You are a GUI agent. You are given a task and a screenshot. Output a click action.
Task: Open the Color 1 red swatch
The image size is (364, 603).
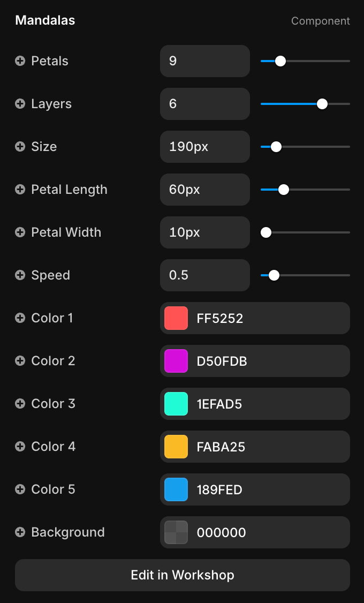[176, 318]
